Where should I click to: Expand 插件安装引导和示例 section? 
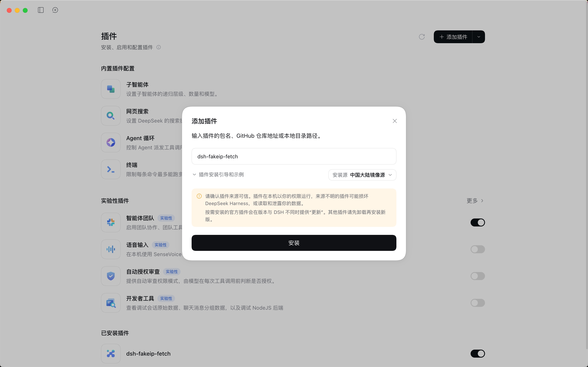tap(218, 175)
